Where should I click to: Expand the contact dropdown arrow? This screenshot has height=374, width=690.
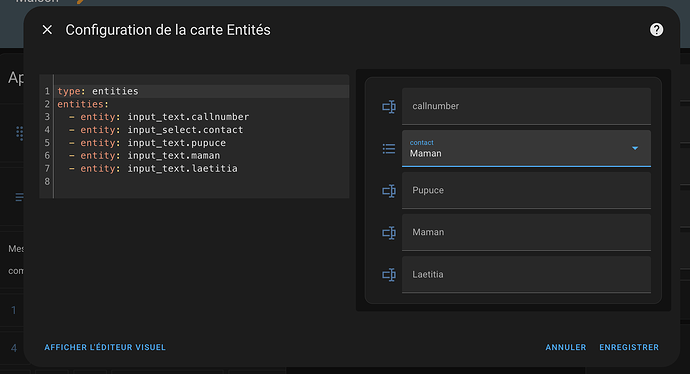pos(635,148)
